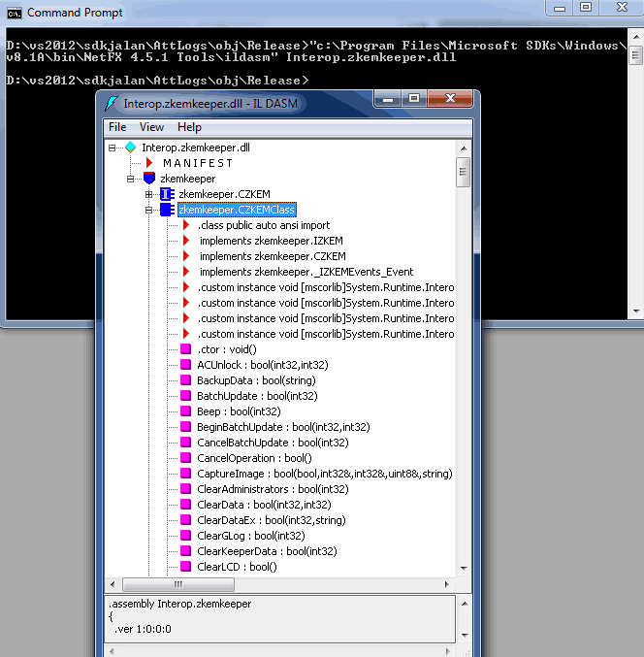Viewport: 644px width, 657px height.
Task: Click the tree view's vertical scrollbar thumb
Action: coord(464,172)
